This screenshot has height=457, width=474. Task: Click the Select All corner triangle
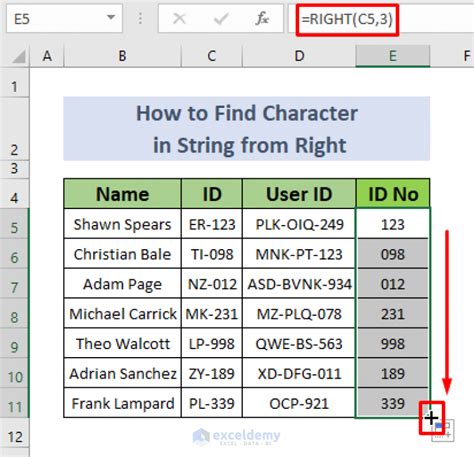click(x=18, y=57)
